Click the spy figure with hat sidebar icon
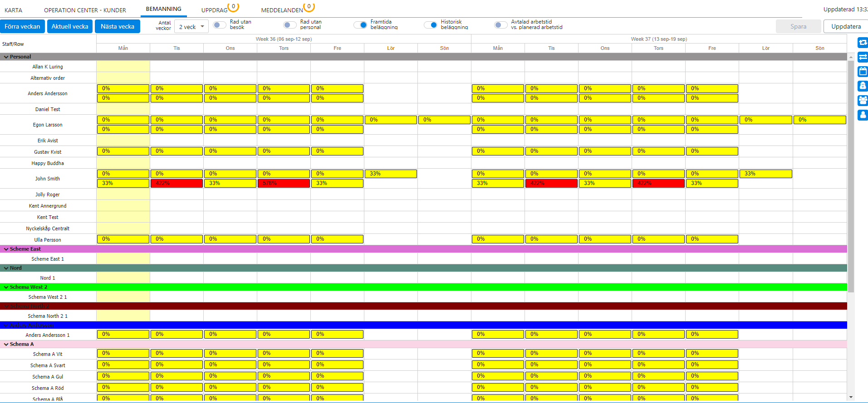 [863, 86]
